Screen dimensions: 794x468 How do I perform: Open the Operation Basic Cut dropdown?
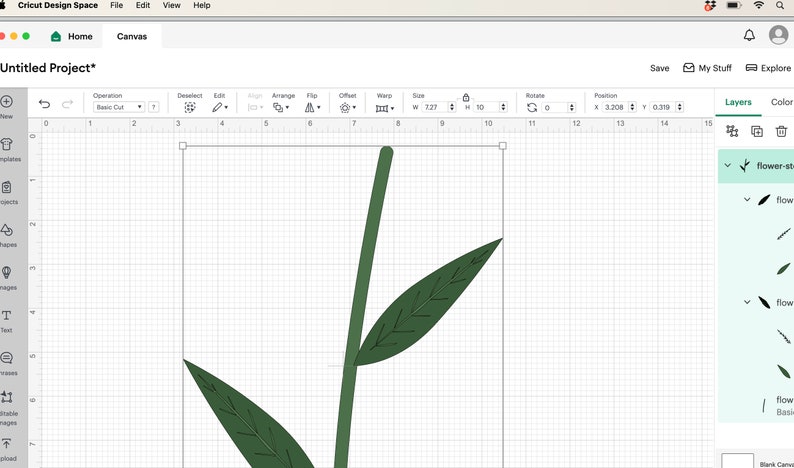pyautogui.click(x=119, y=107)
